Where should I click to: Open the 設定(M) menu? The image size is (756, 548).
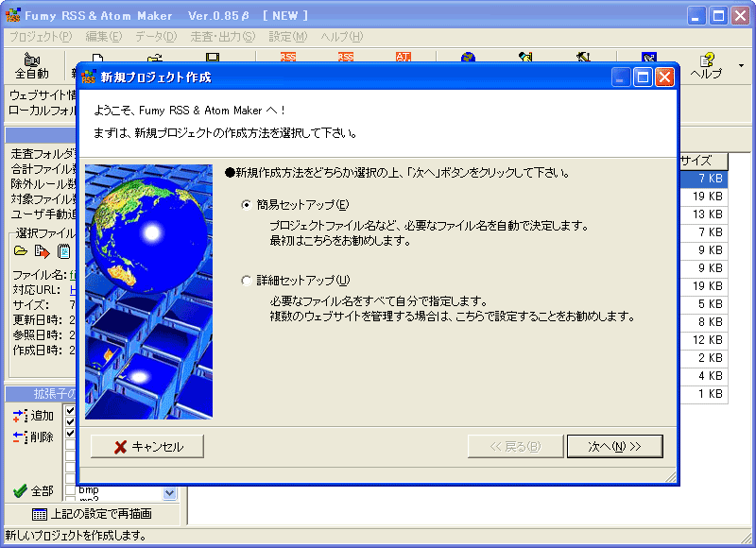click(x=288, y=37)
